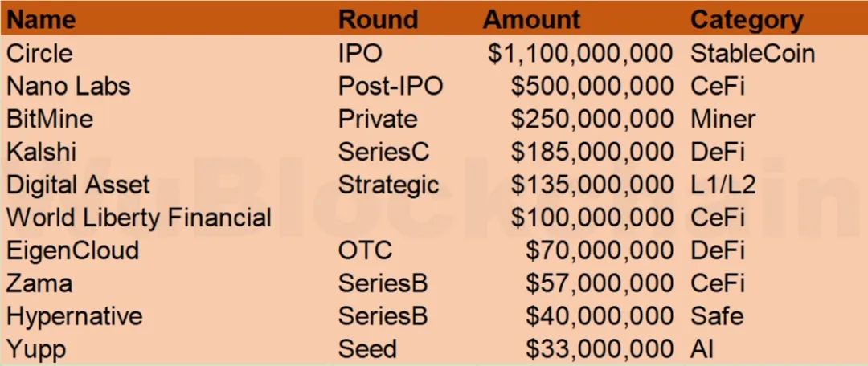868x366 pixels.
Task: Select the BitMine row name
Action: point(50,119)
